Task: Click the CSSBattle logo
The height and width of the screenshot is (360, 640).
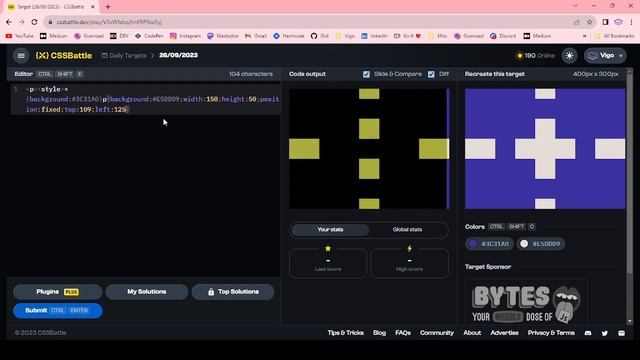Action: [64, 56]
